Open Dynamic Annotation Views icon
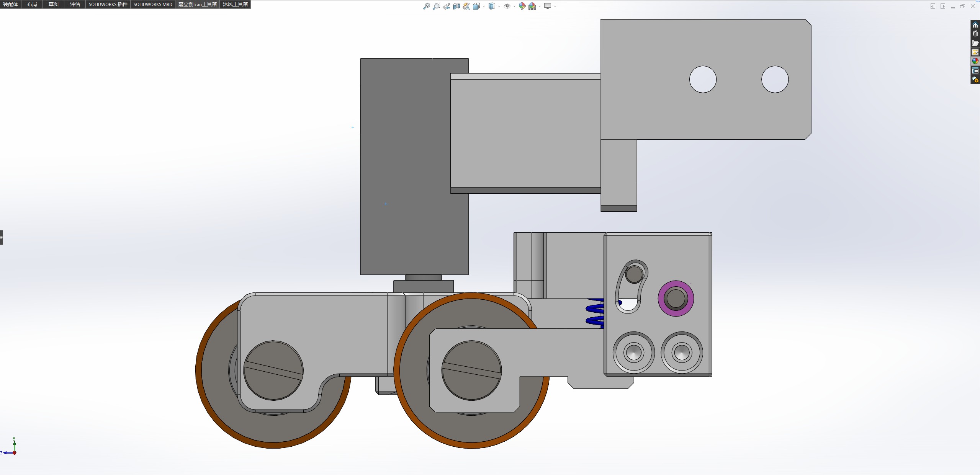 (466, 6)
